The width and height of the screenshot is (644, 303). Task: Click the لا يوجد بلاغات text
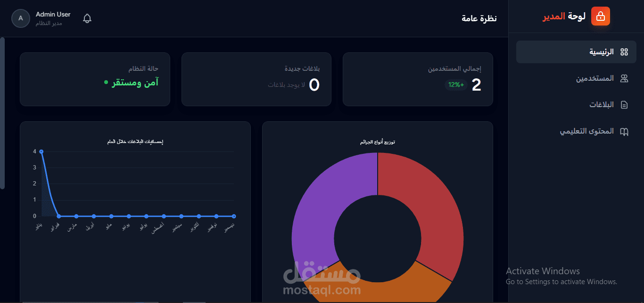(287, 85)
